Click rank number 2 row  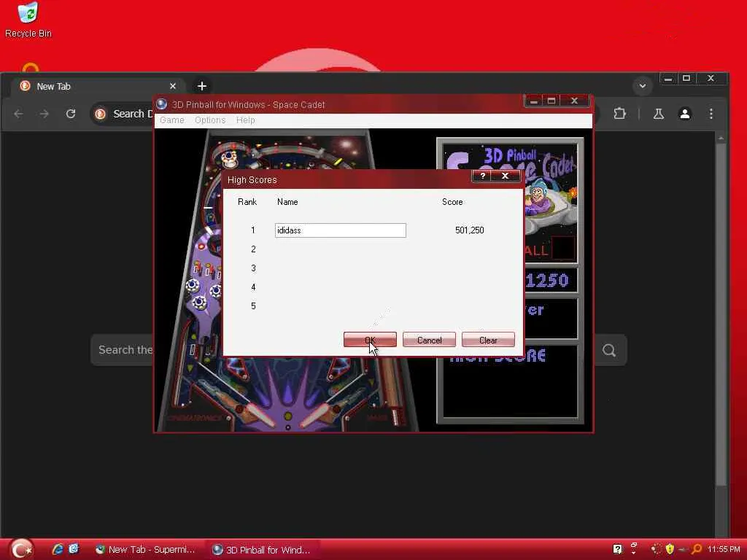click(x=253, y=249)
